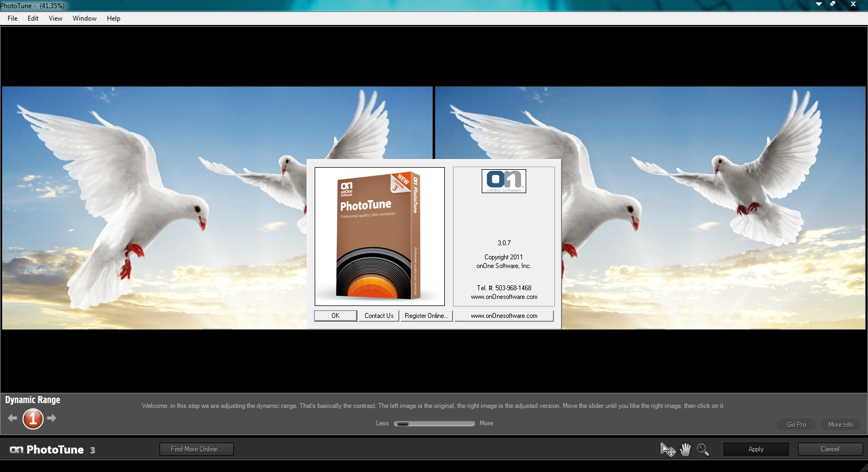Viewport: 868px width, 472px height.
Task: Click the Cancel button
Action: [830, 449]
